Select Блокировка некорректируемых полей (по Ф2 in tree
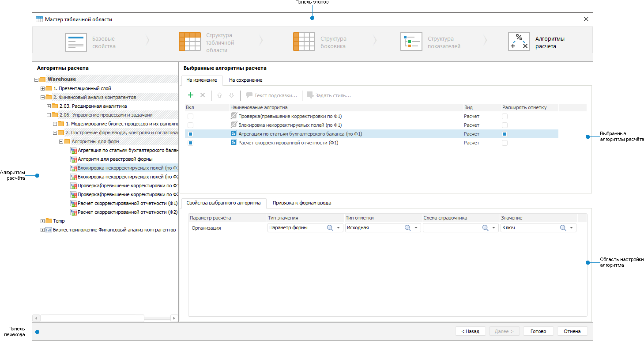 point(128,177)
